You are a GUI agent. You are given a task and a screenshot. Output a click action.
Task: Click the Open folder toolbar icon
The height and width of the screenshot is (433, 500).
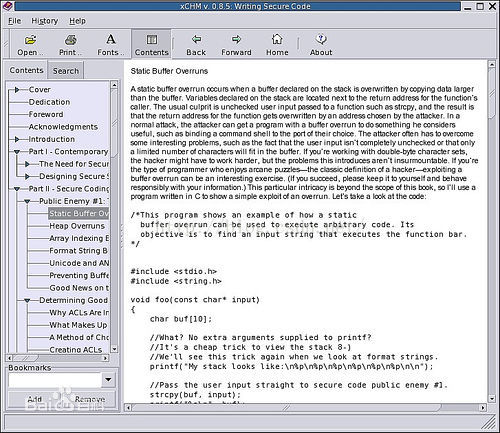pos(30,40)
